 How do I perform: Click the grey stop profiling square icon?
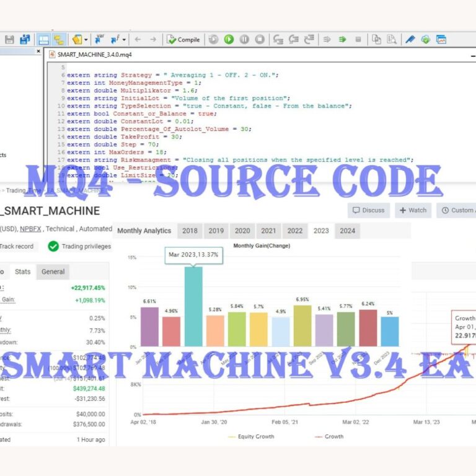[358, 40]
